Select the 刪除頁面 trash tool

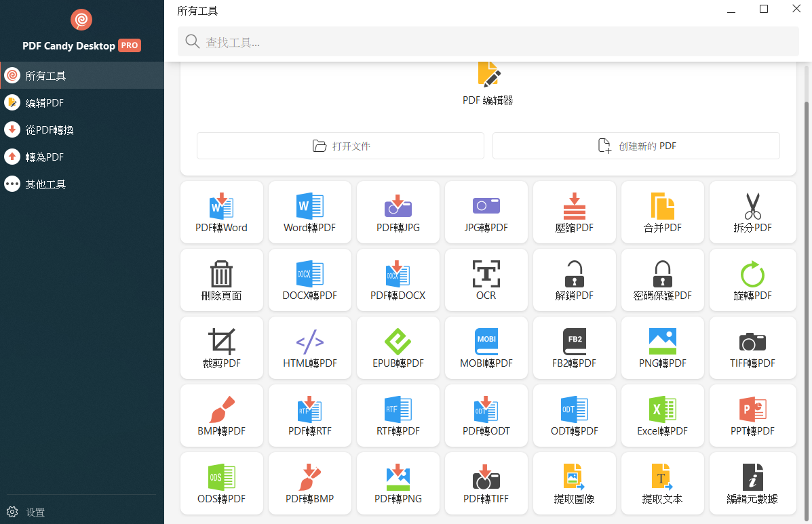coord(222,280)
